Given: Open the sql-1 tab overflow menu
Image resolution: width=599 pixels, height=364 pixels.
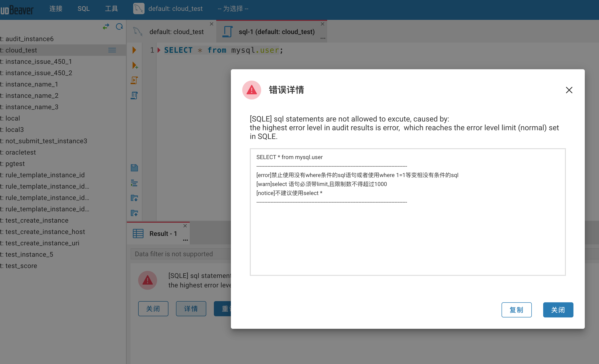Looking at the screenshot, I should click(323, 38).
